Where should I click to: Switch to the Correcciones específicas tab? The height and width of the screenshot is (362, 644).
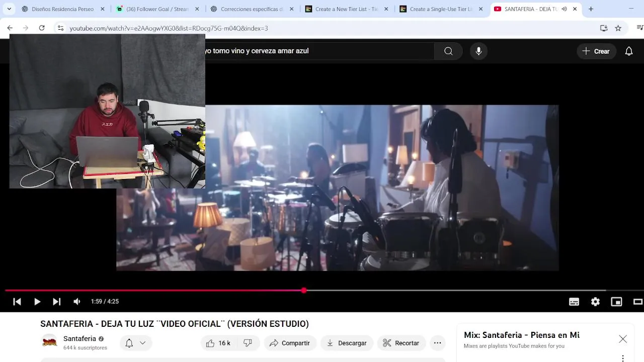point(252,9)
